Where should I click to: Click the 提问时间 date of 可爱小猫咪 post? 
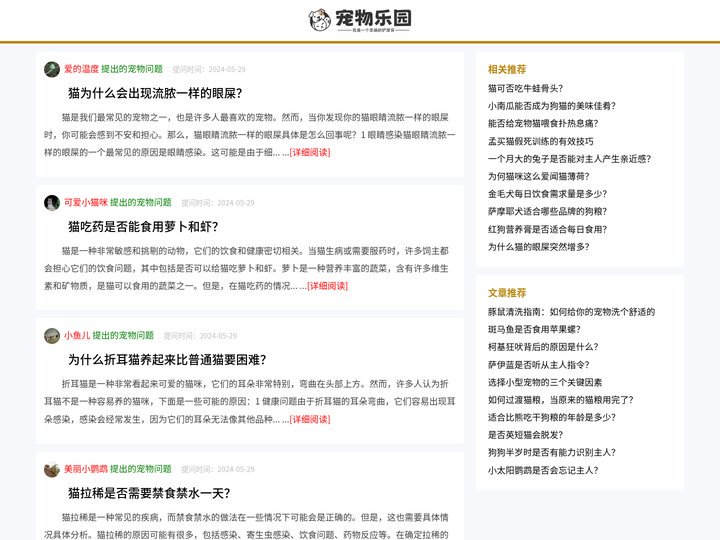click(x=218, y=203)
